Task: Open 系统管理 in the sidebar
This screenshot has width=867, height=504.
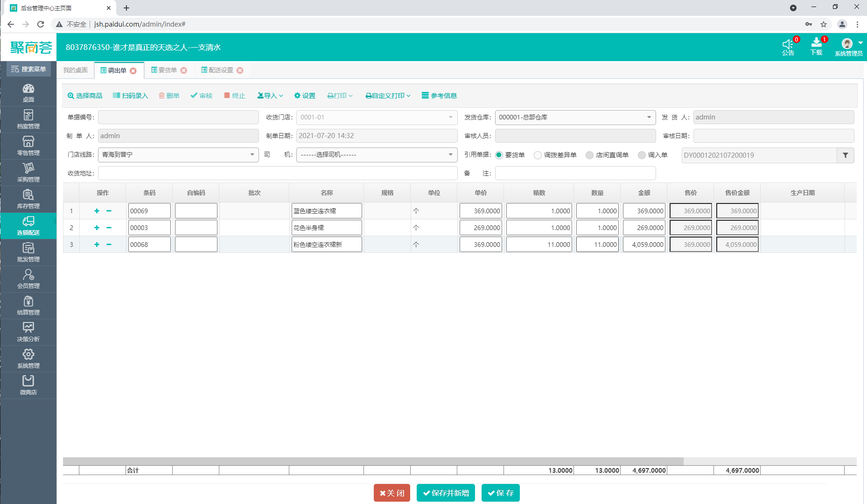Action: [x=28, y=359]
